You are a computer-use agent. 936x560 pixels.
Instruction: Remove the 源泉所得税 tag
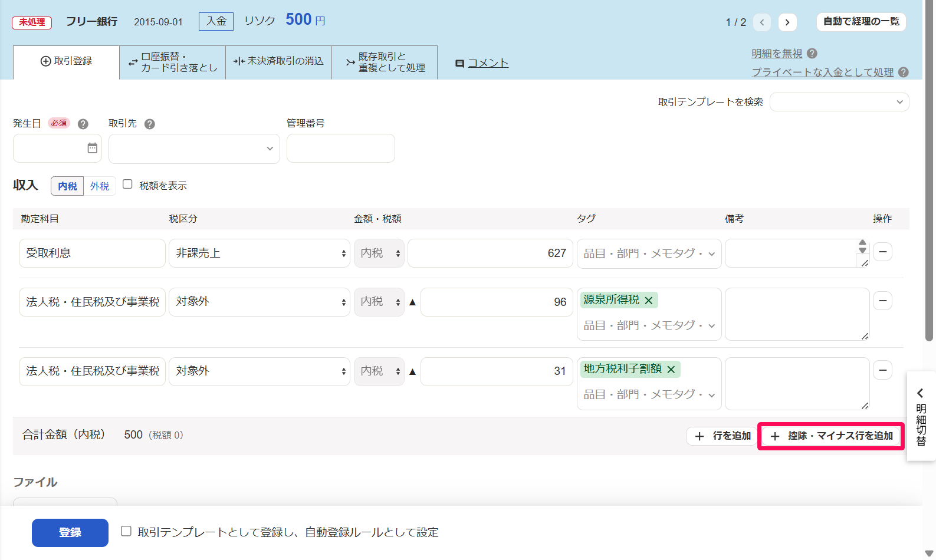[649, 300]
